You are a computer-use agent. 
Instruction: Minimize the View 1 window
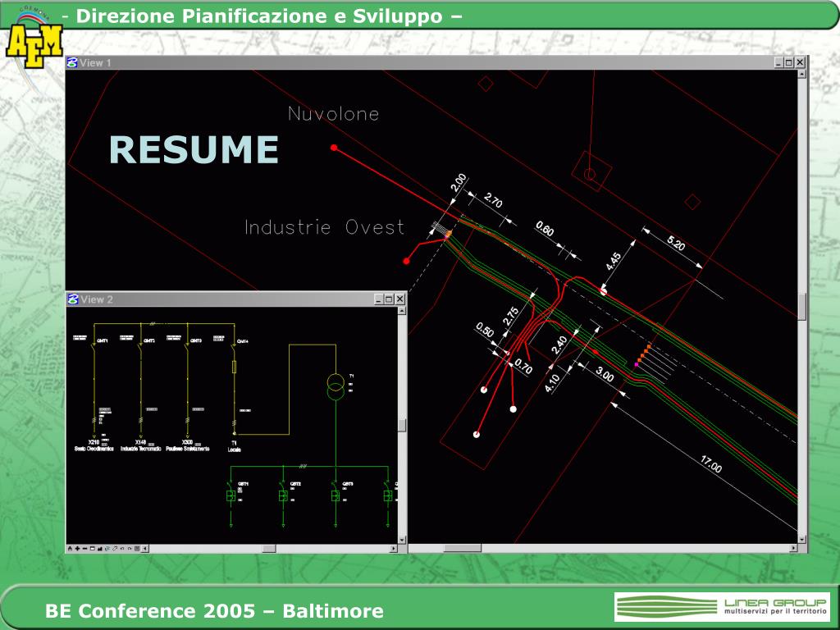[779, 62]
